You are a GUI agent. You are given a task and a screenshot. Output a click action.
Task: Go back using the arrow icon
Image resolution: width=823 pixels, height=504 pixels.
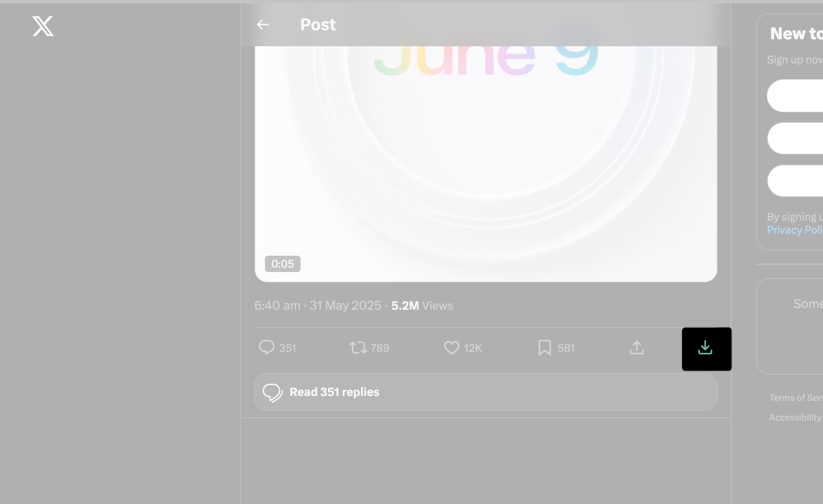[x=262, y=25]
